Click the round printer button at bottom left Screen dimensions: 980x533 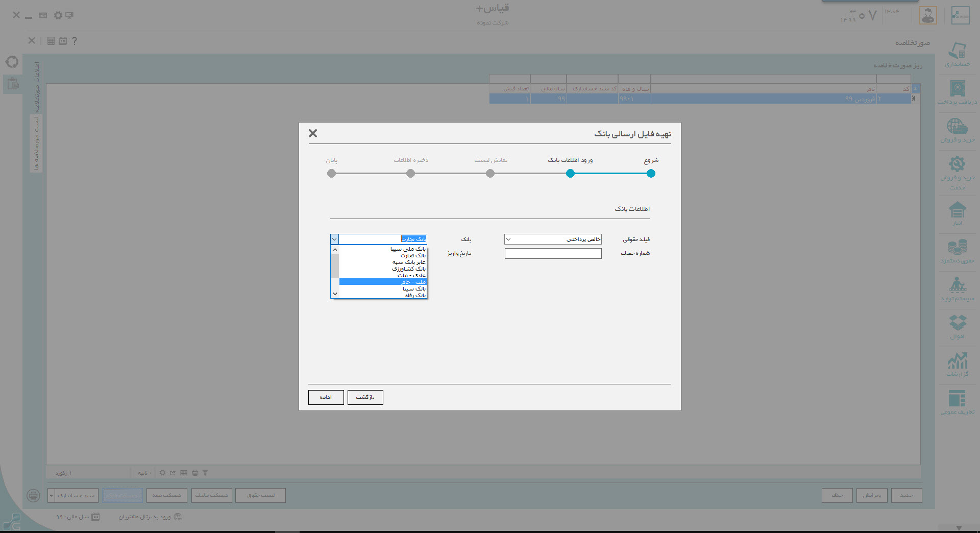click(33, 495)
